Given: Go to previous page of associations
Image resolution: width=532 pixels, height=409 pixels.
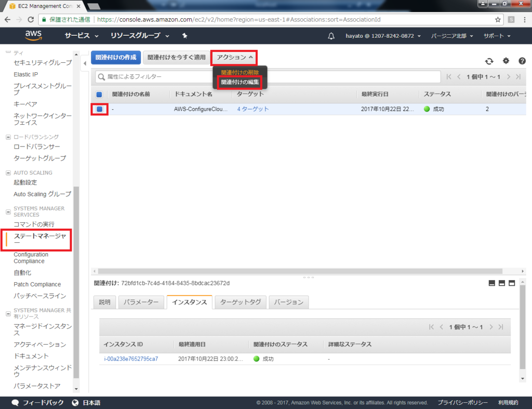Looking at the screenshot, I should pyautogui.click(x=459, y=77).
